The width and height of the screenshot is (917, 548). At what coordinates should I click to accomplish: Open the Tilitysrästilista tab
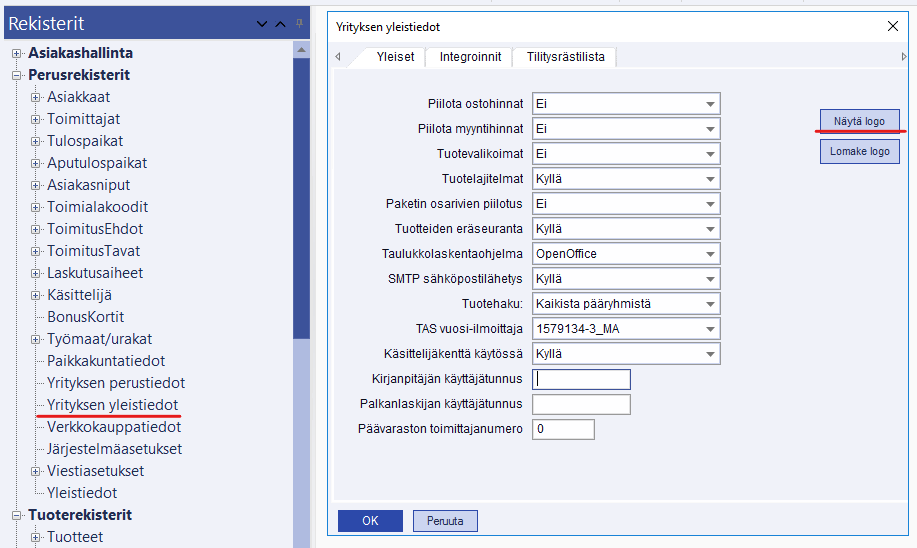click(565, 57)
